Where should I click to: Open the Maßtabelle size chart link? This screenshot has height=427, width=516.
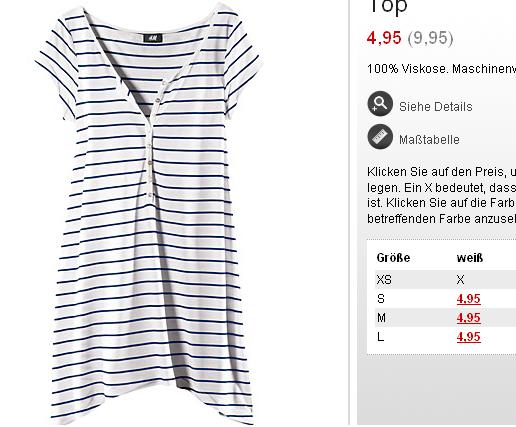(429, 139)
